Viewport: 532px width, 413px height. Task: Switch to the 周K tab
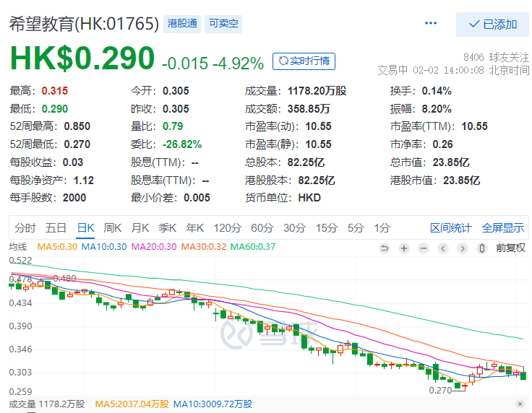[113, 228]
